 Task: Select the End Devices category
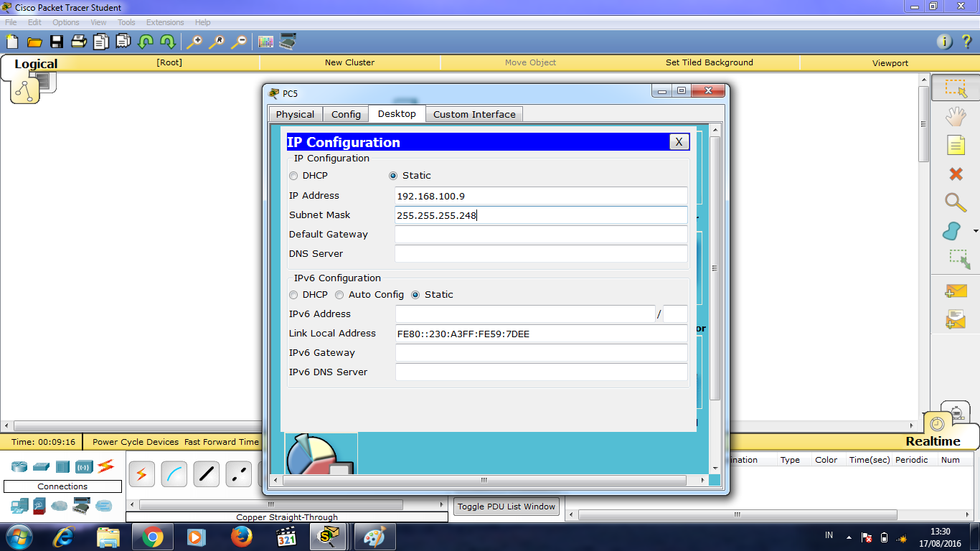(x=19, y=506)
